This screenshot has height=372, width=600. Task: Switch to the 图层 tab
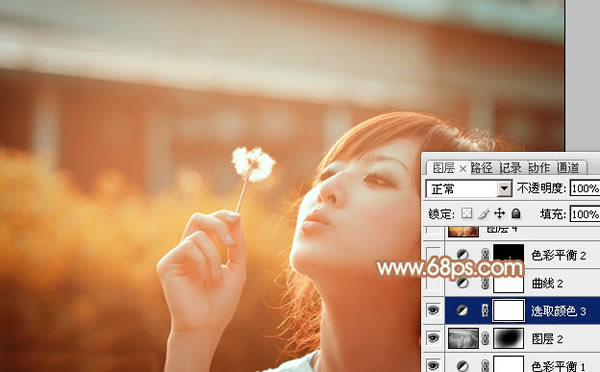[443, 168]
